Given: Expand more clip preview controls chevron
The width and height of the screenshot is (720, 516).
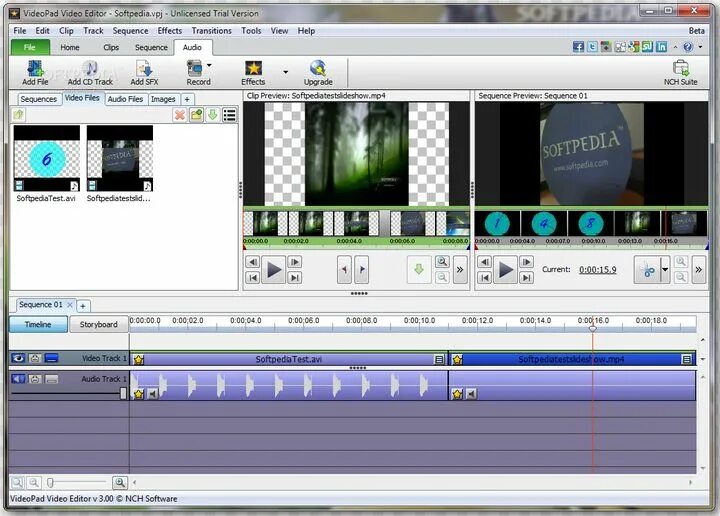Looking at the screenshot, I should coord(460,269).
